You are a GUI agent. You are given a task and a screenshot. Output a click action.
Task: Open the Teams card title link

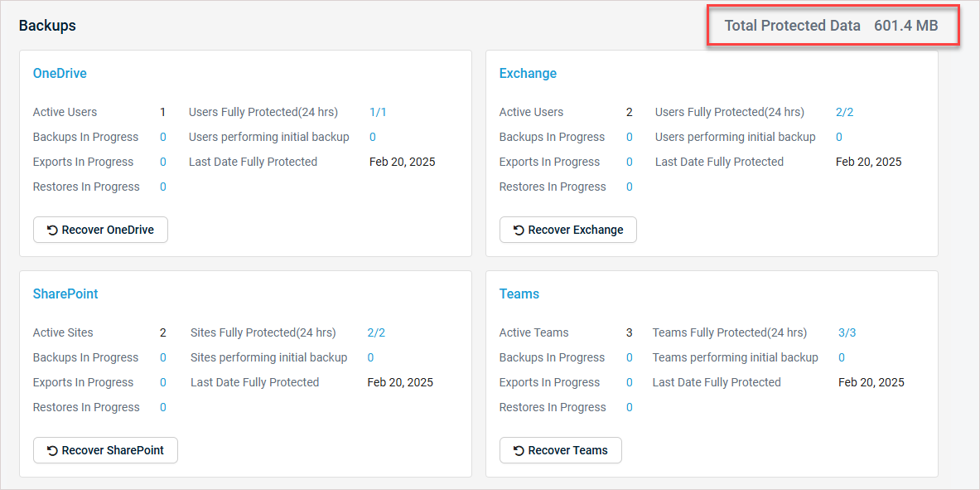pyautogui.click(x=519, y=294)
